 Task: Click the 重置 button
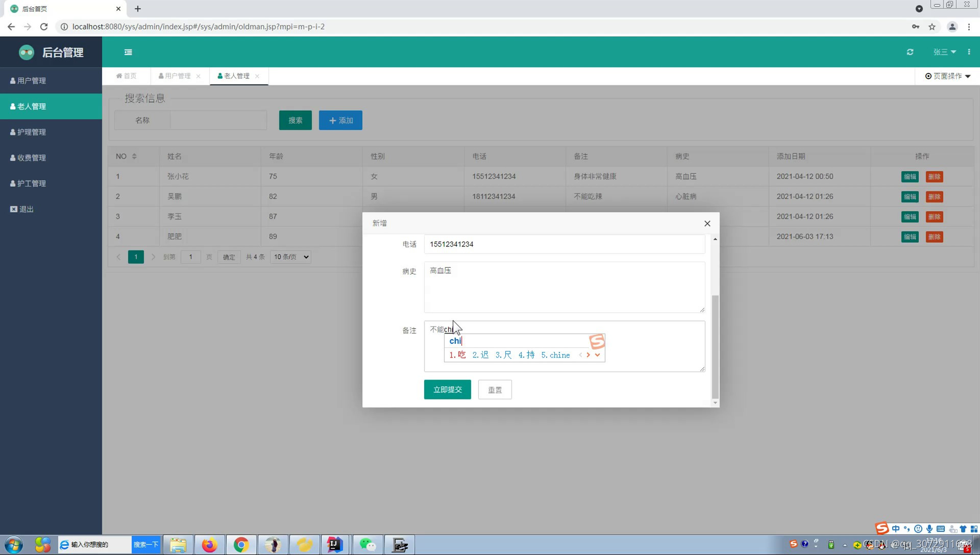[495, 390]
